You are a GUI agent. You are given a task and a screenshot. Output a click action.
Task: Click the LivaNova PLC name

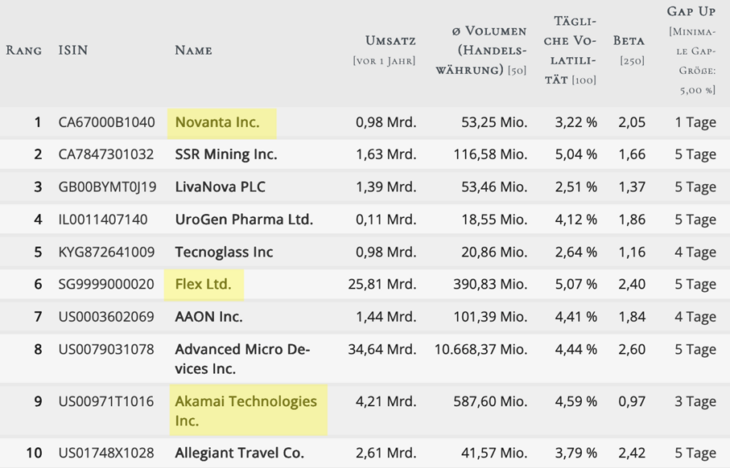[220, 187]
